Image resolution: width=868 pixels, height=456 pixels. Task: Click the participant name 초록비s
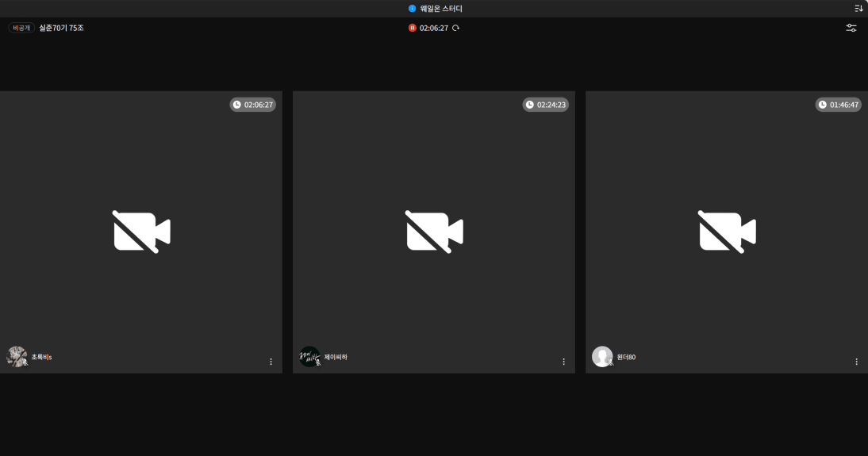tap(41, 357)
